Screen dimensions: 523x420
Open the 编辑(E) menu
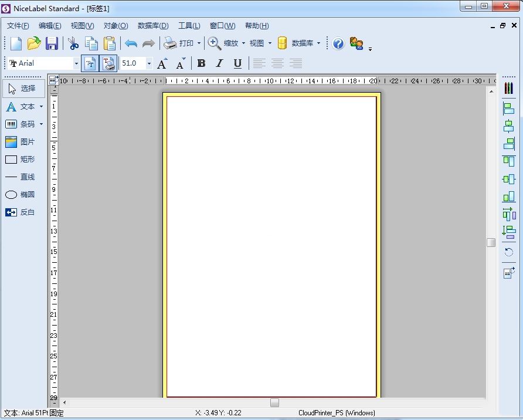[x=50, y=26]
